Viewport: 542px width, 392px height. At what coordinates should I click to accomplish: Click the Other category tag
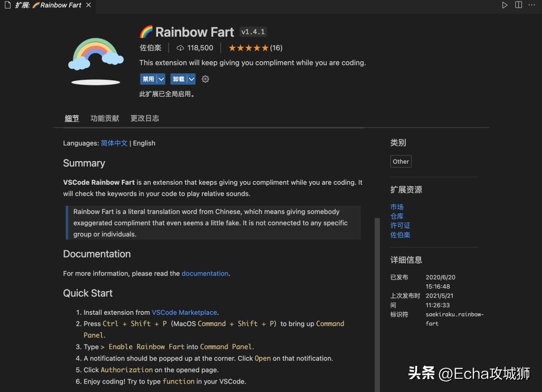(401, 162)
